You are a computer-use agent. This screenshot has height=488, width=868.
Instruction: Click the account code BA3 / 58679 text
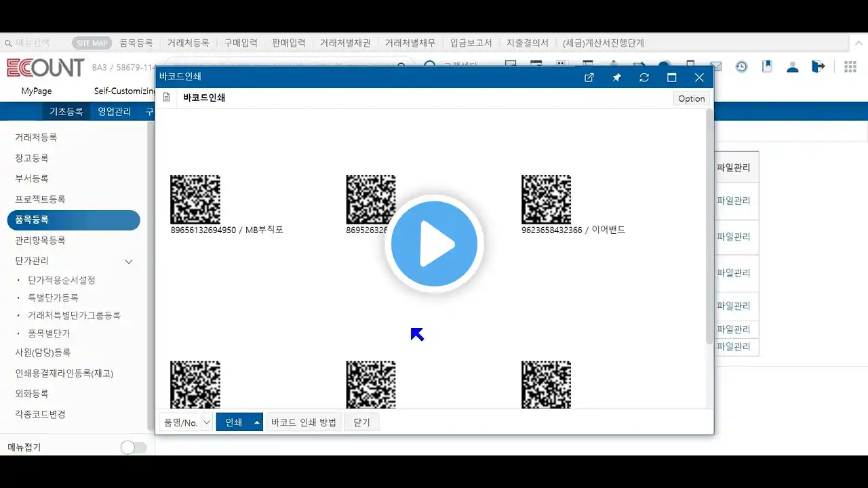click(x=125, y=67)
